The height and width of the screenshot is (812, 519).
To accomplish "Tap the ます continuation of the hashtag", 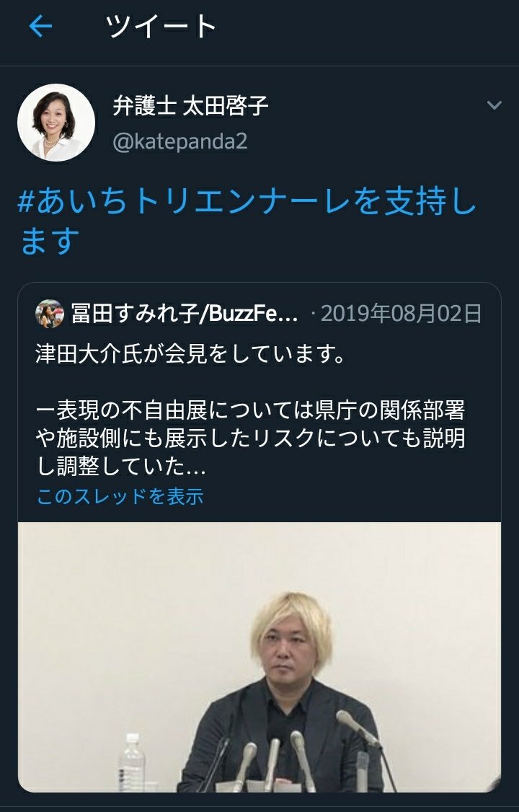I will pos(50,242).
